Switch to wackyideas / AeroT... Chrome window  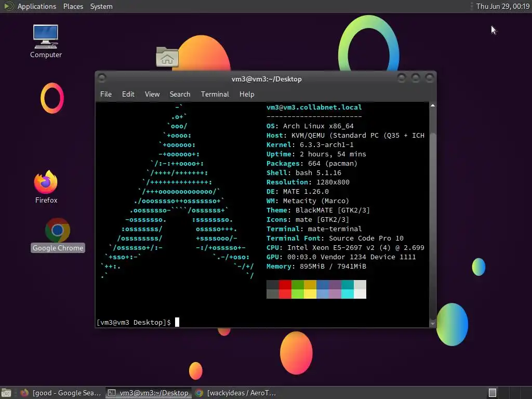click(235, 393)
